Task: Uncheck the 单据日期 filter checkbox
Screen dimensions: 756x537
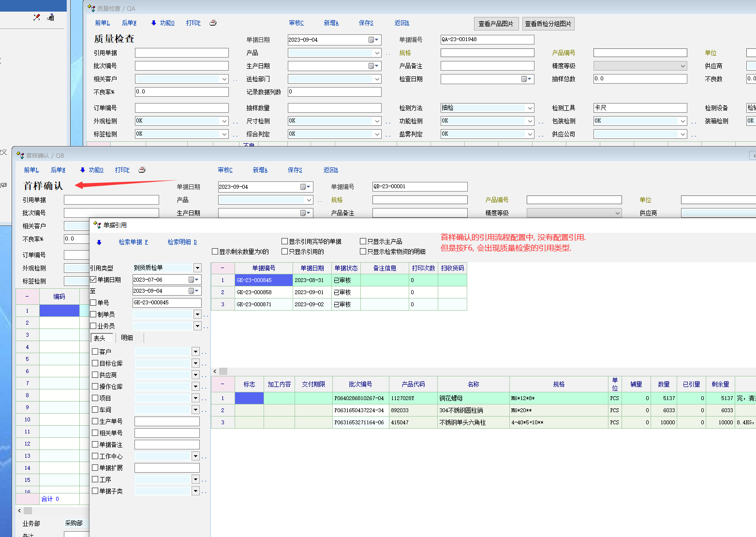Action: [x=93, y=280]
